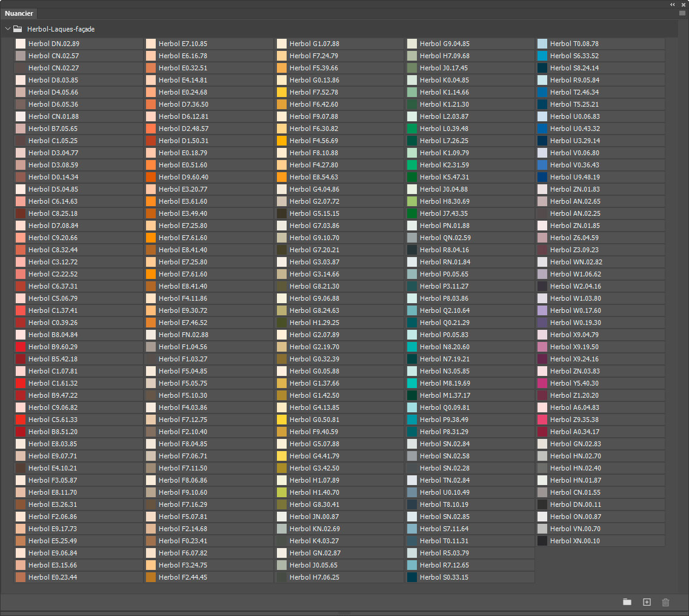Switch to the Nuancier tab
Viewport: 689px width, 616px height.
tap(19, 13)
